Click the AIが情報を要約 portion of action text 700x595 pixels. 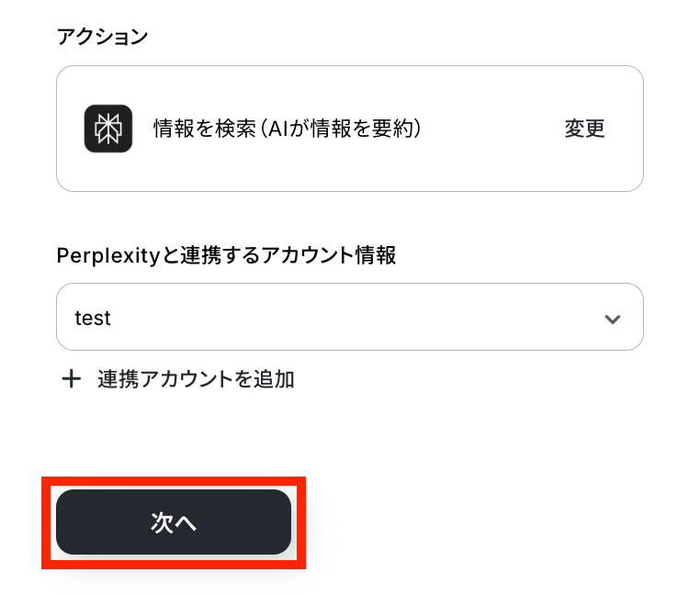[342, 129]
